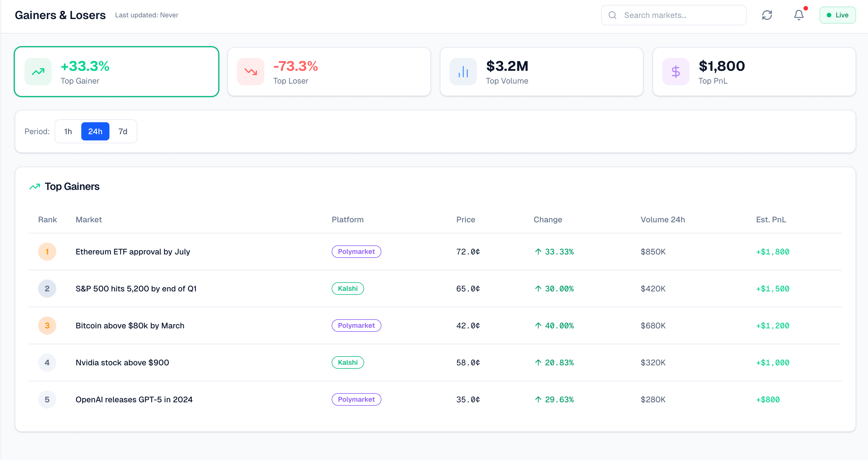
Task: Click the arrow icon beside Top Gainers heading
Action: point(34,186)
